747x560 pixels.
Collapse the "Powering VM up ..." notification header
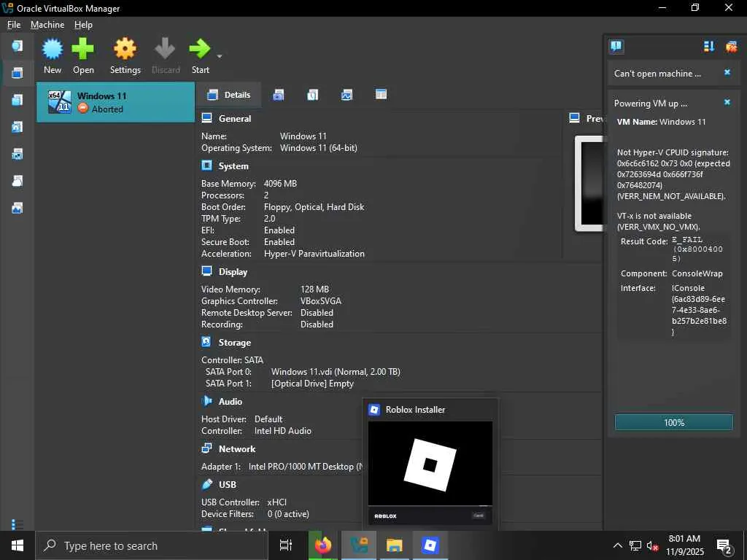click(650, 104)
